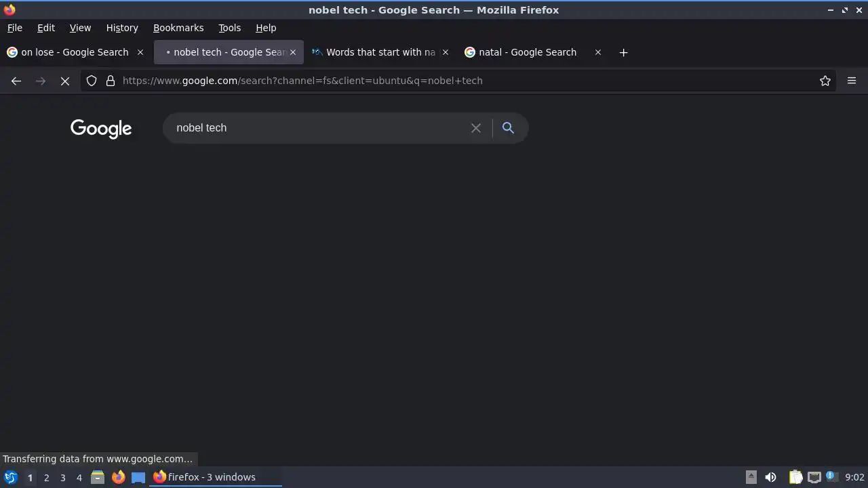This screenshot has width=868, height=488.
Task: Click the show desktop taskbar icon
Action: (x=138, y=477)
